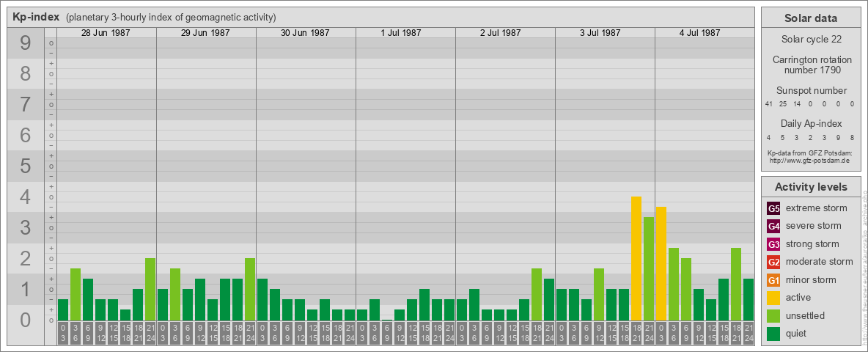Click the extreme storm legend label

coord(817,208)
